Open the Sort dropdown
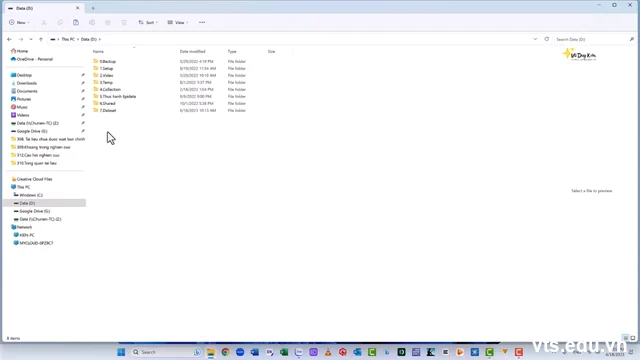Screen dimensions: 640x360 coord(148,22)
